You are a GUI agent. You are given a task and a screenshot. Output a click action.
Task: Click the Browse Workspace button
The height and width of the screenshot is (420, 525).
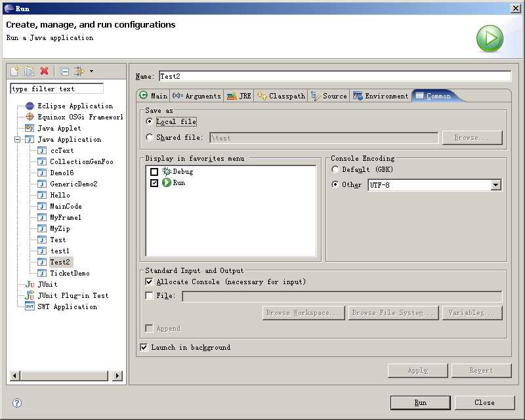point(304,313)
